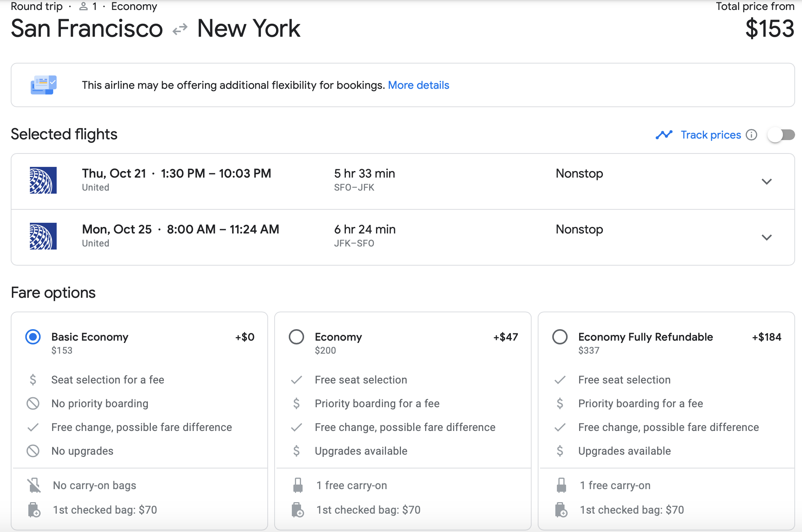Click the Track prices trend-line icon
The height and width of the screenshot is (532, 802).
pos(664,135)
